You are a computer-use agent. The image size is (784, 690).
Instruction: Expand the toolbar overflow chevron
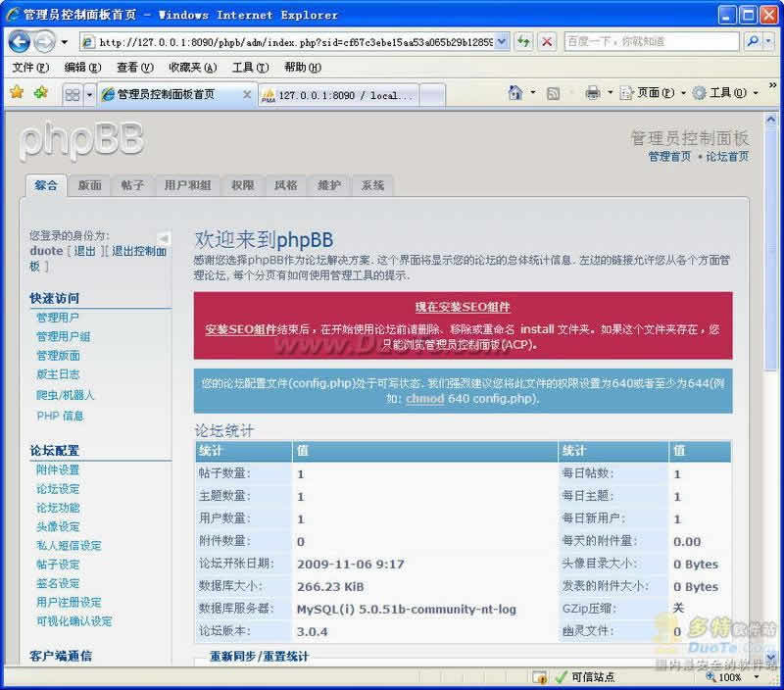tap(772, 86)
